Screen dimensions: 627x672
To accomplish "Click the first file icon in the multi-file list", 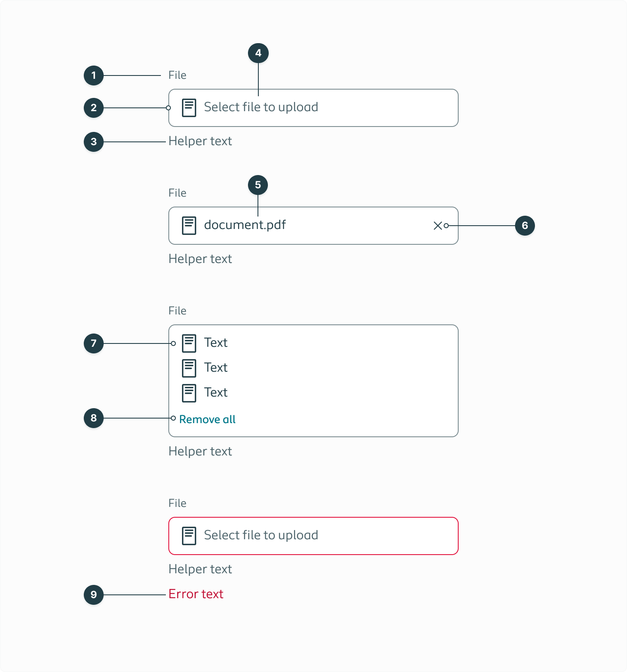I will coord(189,343).
